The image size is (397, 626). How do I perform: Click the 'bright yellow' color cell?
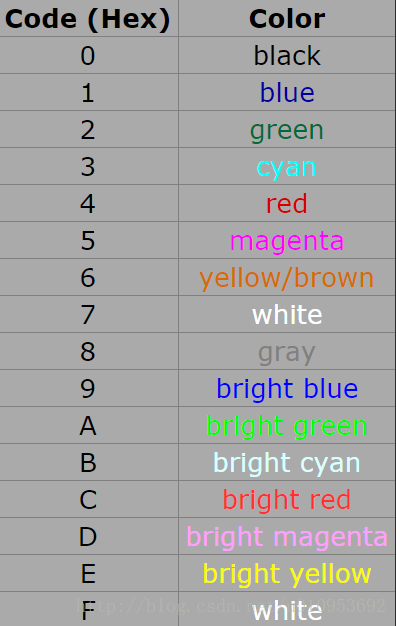pos(287,573)
